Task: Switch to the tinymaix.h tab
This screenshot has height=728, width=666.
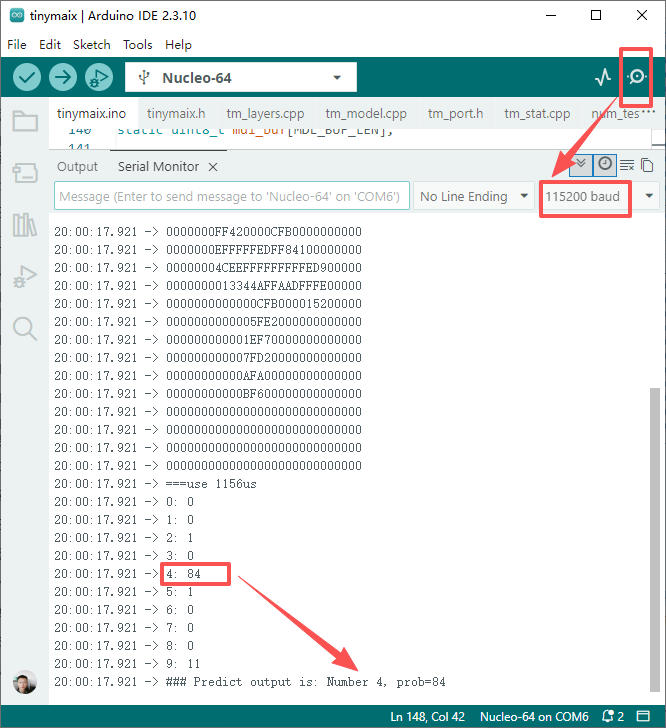Action: click(176, 113)
